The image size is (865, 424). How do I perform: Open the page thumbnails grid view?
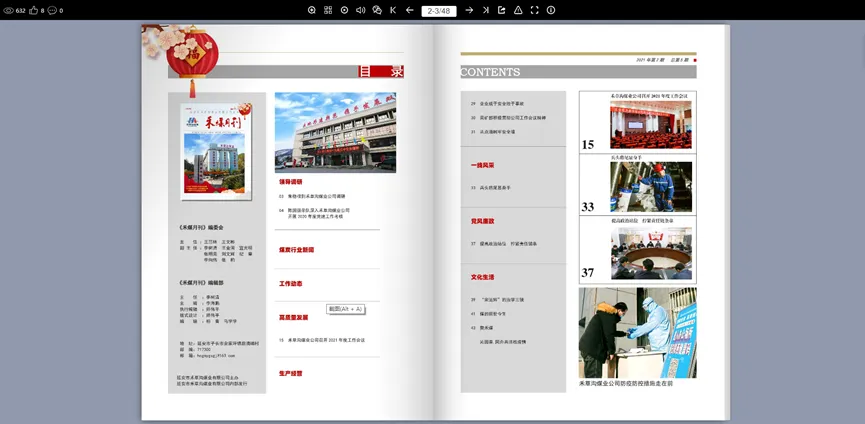[x=328, y=10]
